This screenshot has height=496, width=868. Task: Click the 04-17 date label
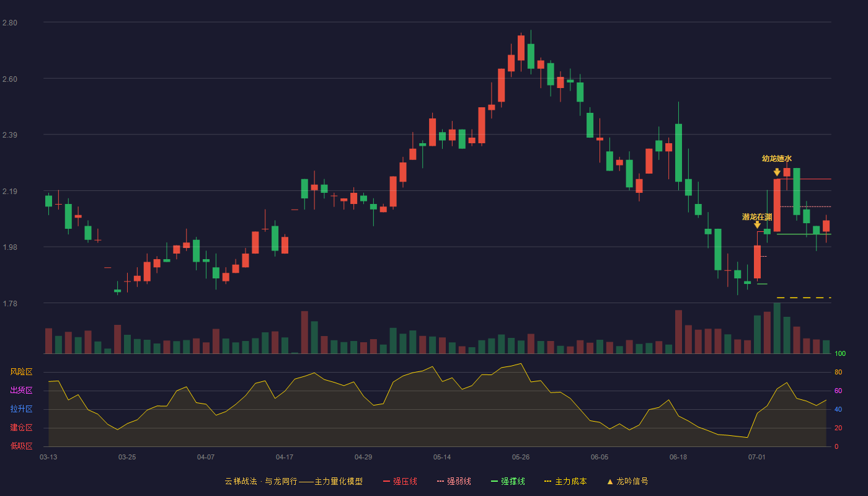coord(285,457)
